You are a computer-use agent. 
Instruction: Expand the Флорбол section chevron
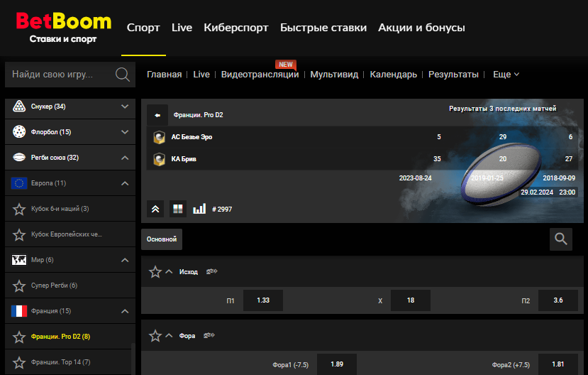point(125,132)
